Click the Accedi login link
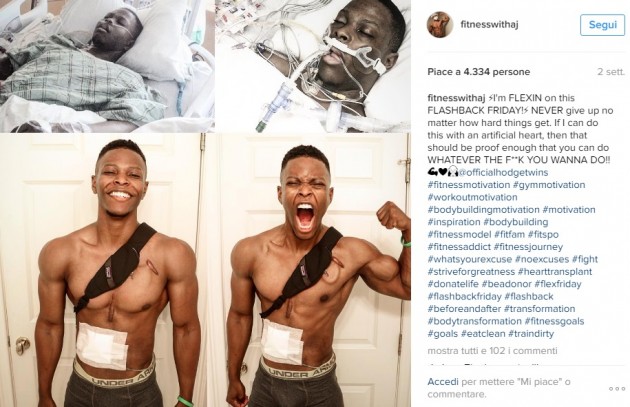The image size is (630, 407). click(443, 381)
